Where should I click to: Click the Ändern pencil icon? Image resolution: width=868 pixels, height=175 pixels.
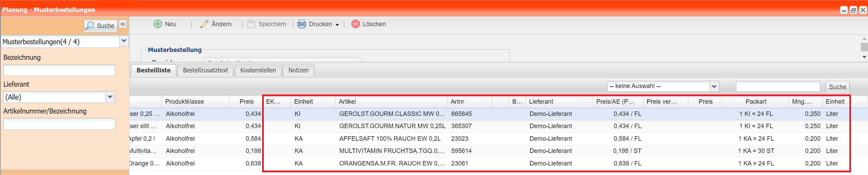(204, 24)
